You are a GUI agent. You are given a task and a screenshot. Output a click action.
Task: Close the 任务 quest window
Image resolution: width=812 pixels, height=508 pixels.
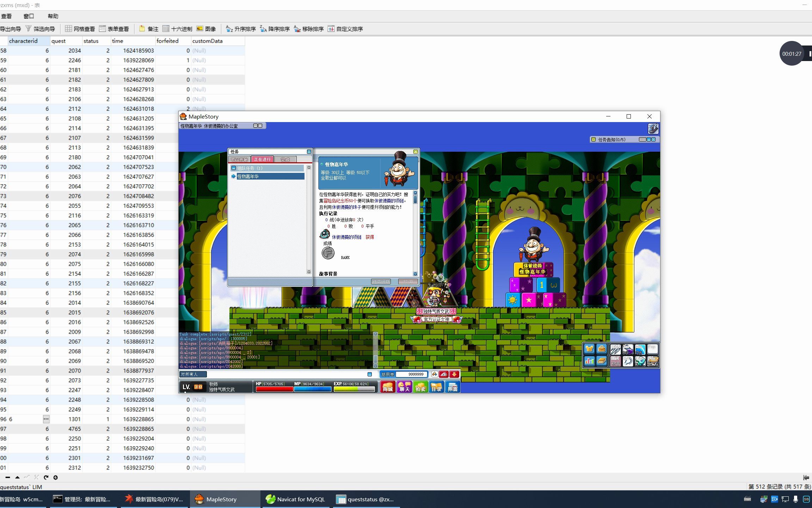tap(309, 152)
